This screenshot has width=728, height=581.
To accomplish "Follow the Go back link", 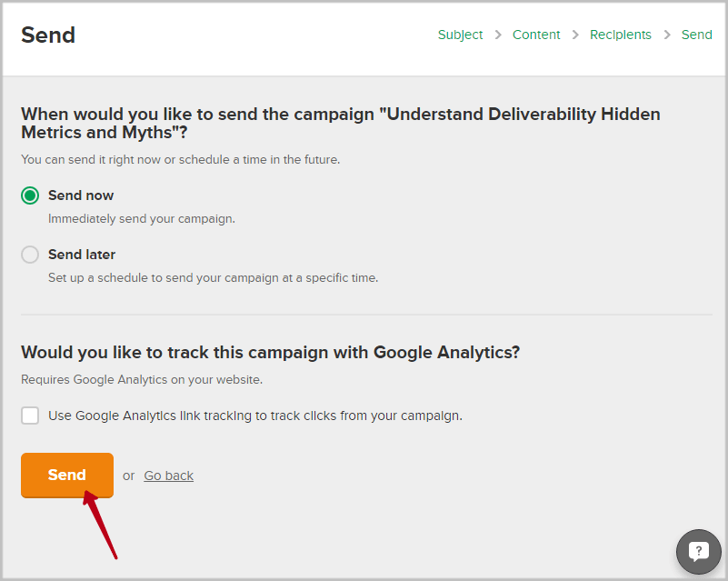I will coord(168,476).
